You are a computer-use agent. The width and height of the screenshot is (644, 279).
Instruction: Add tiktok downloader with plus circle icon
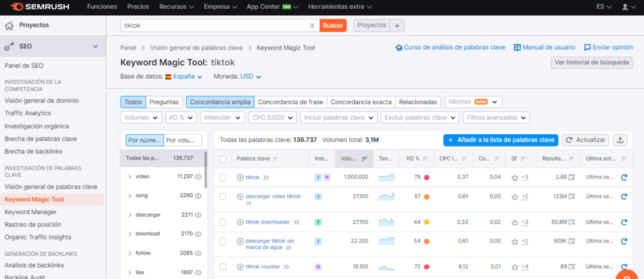[x=240, y=222]
